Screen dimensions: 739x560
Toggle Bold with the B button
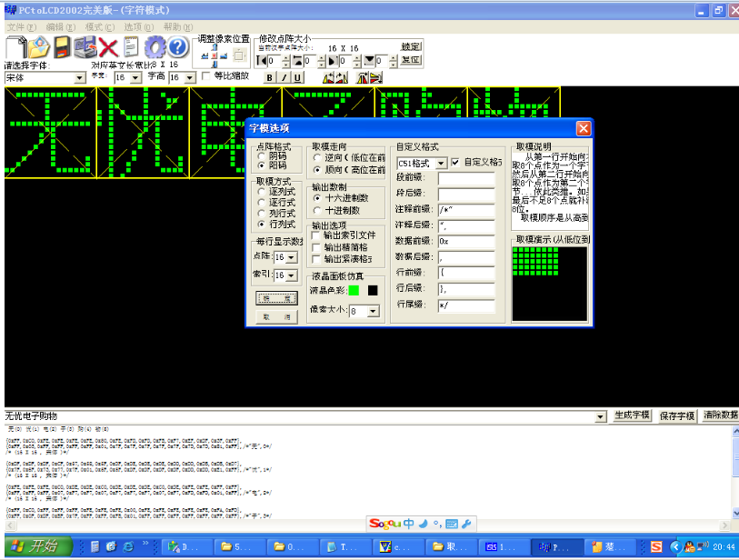270,78
